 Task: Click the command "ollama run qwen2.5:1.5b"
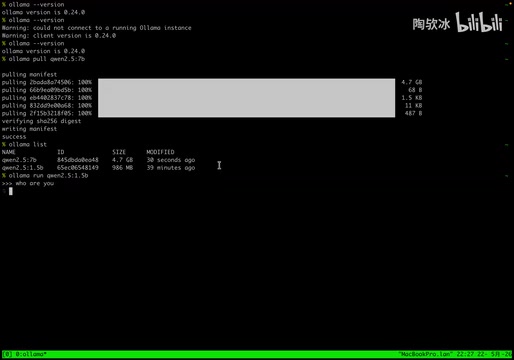point(48,176)
